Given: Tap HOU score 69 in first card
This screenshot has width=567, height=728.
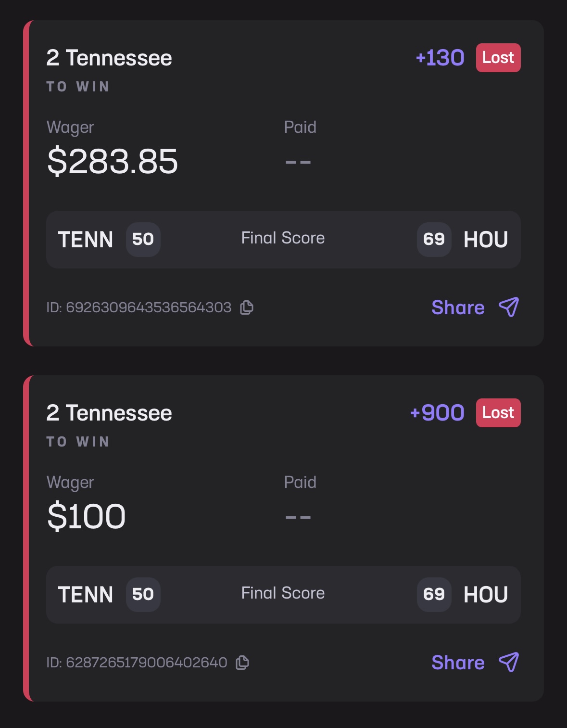Looking at the screenshot, I should click(434, 240).
